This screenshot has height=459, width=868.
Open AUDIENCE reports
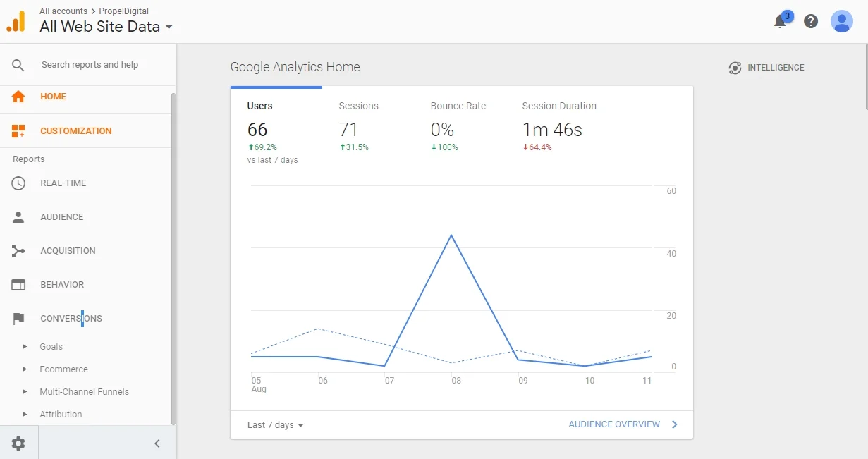click(62, 217)
